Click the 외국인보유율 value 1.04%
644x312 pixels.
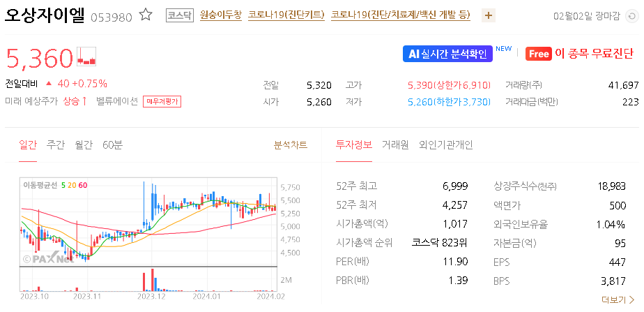tap(611, 224)
